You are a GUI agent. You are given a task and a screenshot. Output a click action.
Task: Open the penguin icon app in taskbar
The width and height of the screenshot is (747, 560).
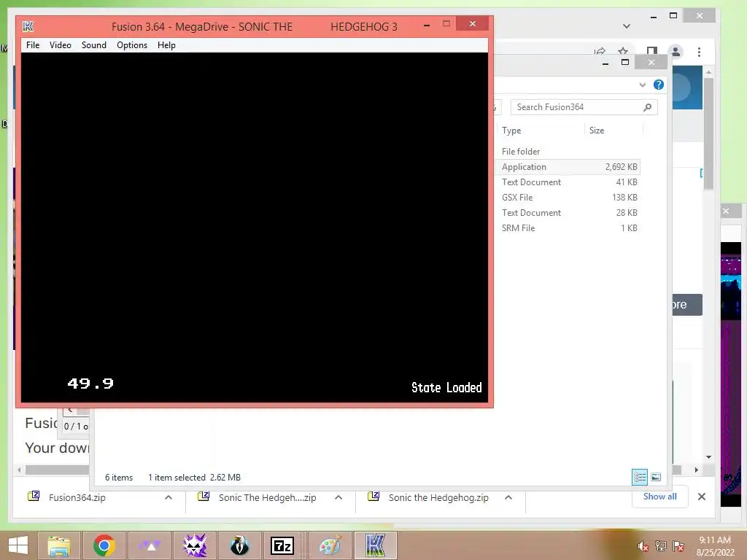pos(239,545)
